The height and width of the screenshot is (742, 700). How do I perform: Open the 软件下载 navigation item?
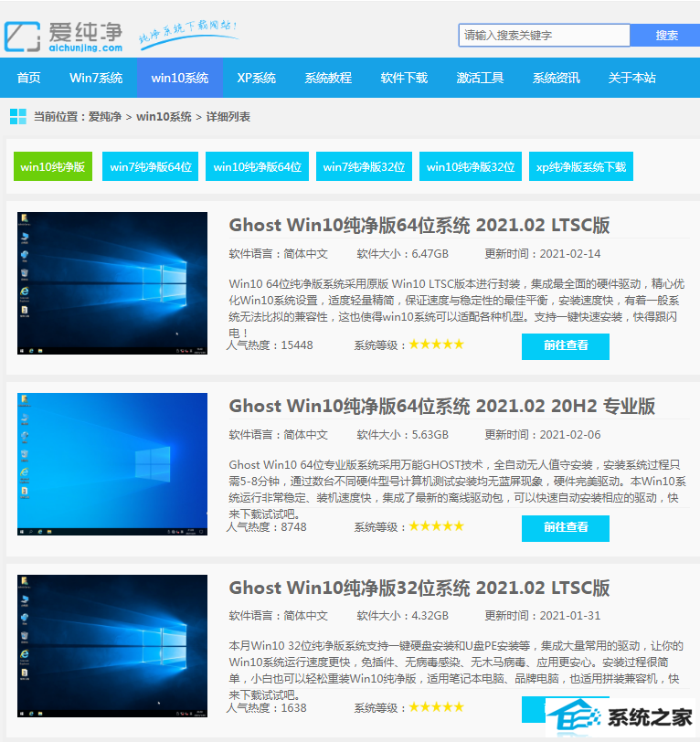[404, 78]
